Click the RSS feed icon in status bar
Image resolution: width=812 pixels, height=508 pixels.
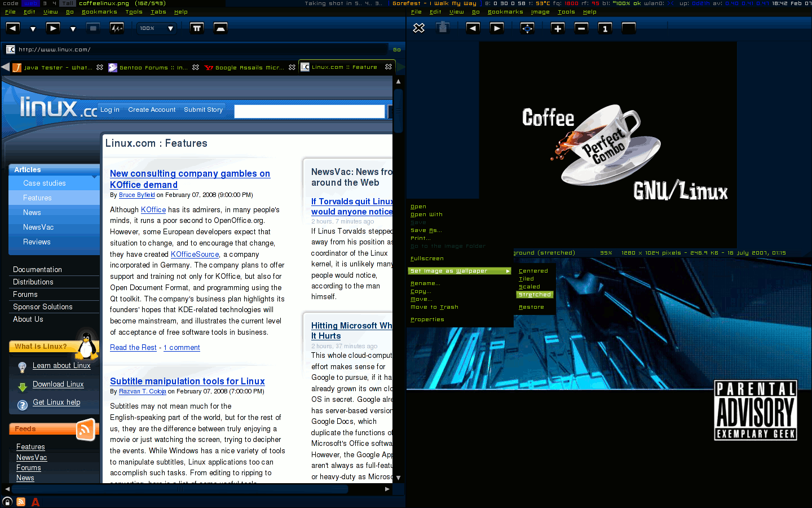[21, 502]
